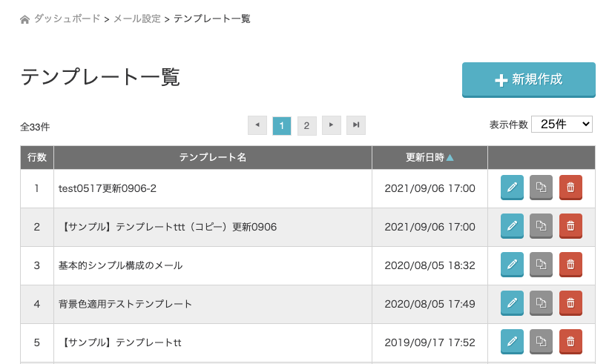Go to page 2 of templates
Image resolution: width=612 pixels, height=364 pixels.
pyautogui.click(x=306, y=125)
